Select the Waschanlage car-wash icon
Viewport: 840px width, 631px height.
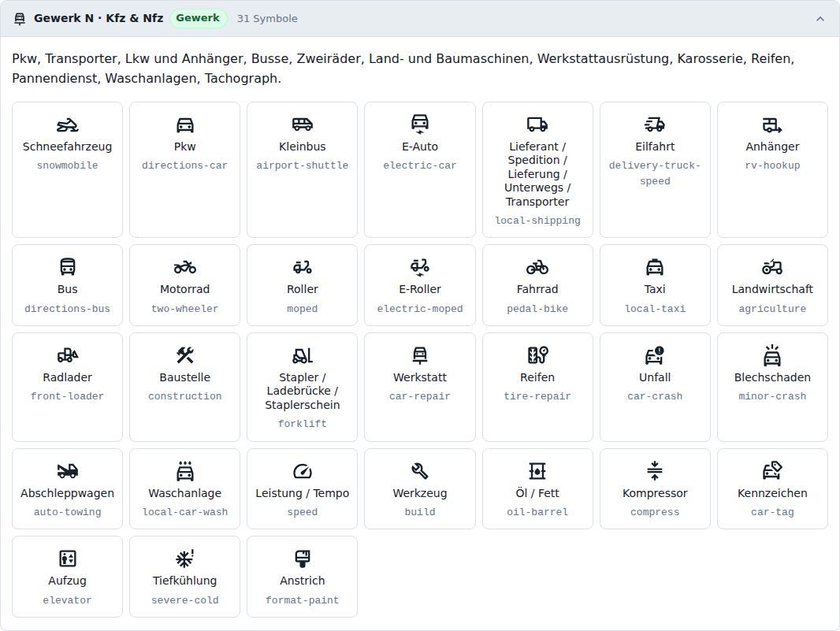point(185,470)
